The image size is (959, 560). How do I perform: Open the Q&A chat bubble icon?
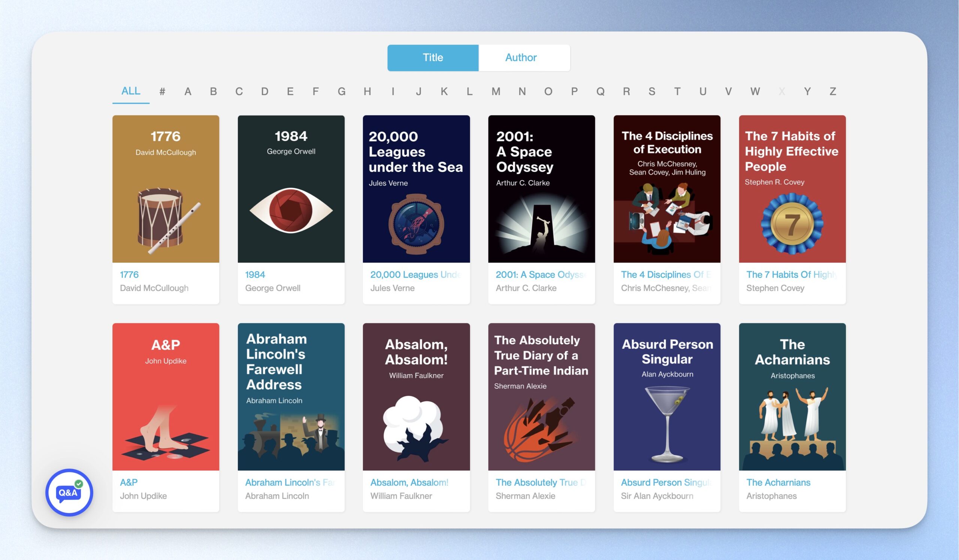click(x=69, y=492)
